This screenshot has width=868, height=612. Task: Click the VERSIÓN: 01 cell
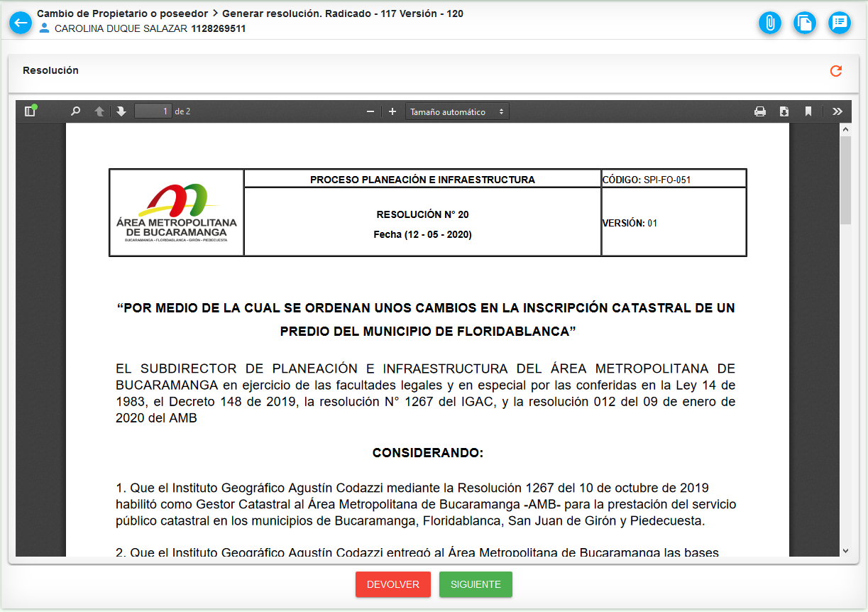tap(674, 222)
